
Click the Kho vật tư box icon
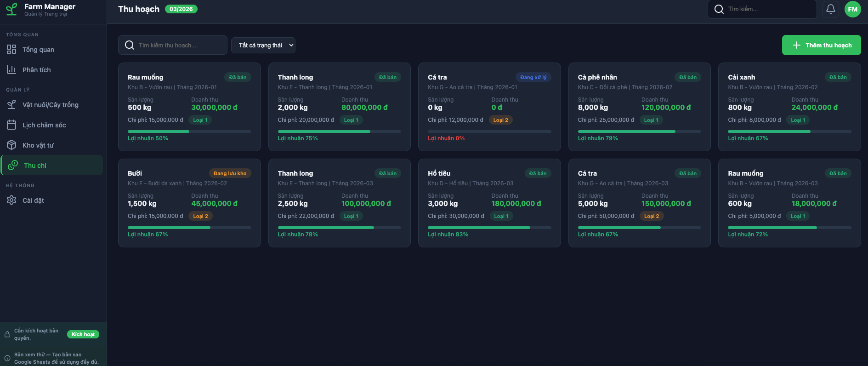tap(11, 145)
